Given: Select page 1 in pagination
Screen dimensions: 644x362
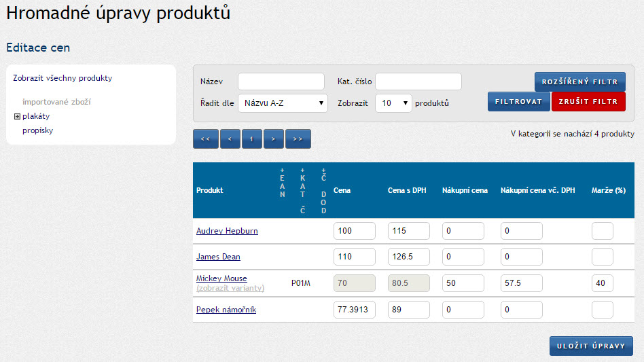Looking at the screenshot, I should (x=251, y=139).
